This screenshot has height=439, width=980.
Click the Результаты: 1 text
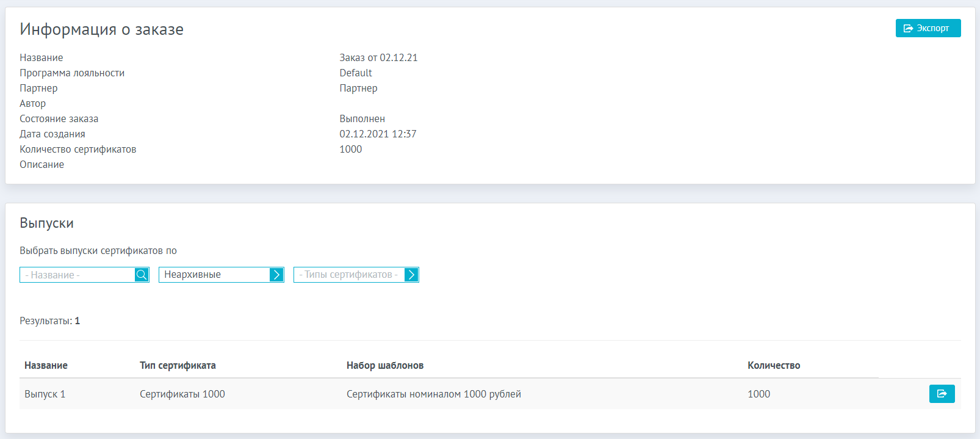(x=49, y=321)
